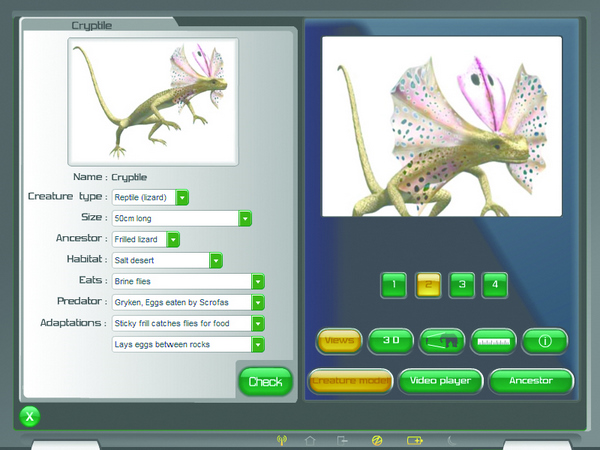600x450 pixels.
Task: Click the exit door icon in bottom bar
Action: 342,439
